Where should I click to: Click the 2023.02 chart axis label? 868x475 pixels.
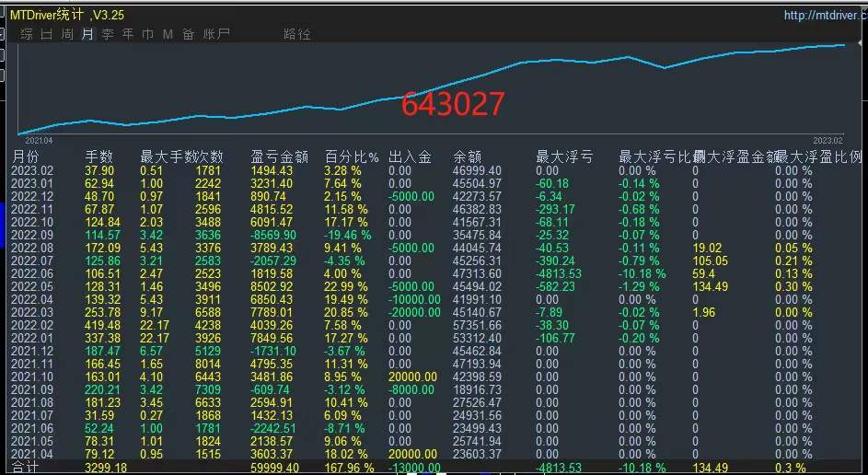[827, 141]
